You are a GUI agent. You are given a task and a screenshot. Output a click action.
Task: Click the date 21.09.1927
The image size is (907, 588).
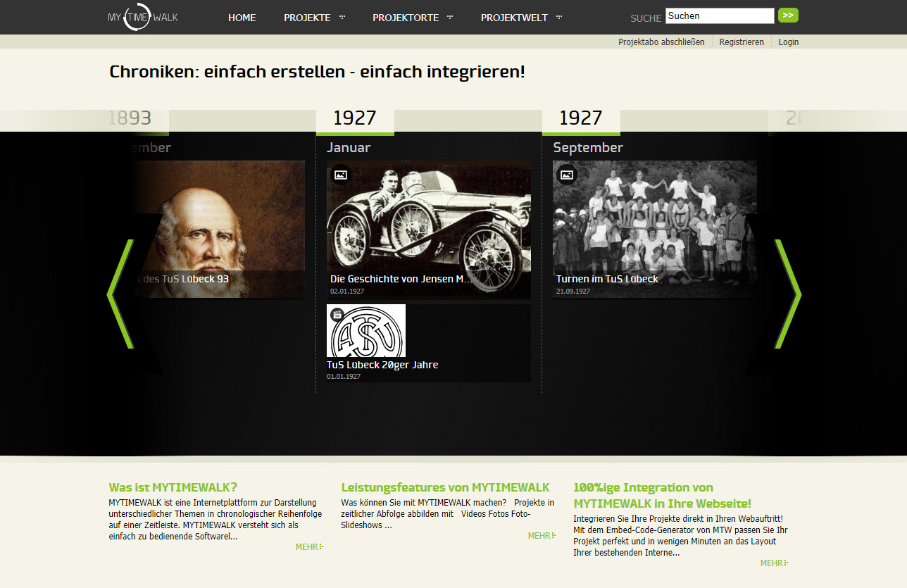coord(573,291)
